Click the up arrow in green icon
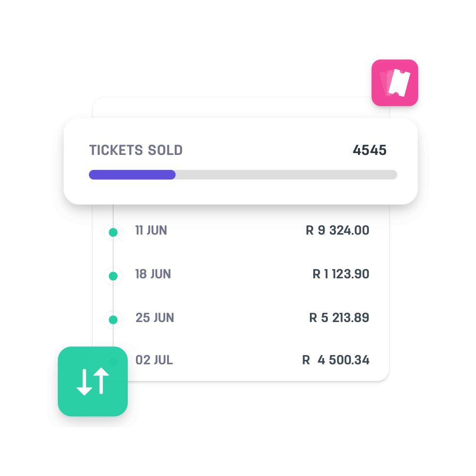Image resolution: width=476 pixels, height=476 pixels. (101, 381)
